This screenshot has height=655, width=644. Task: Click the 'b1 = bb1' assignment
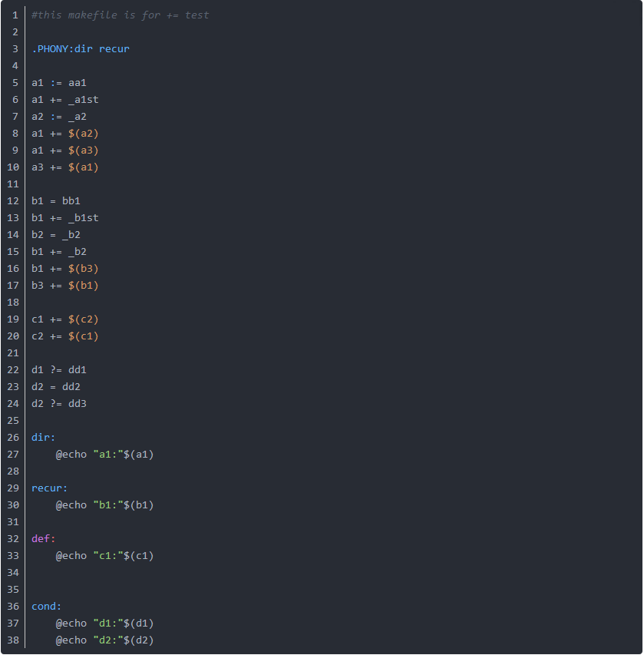56,200
